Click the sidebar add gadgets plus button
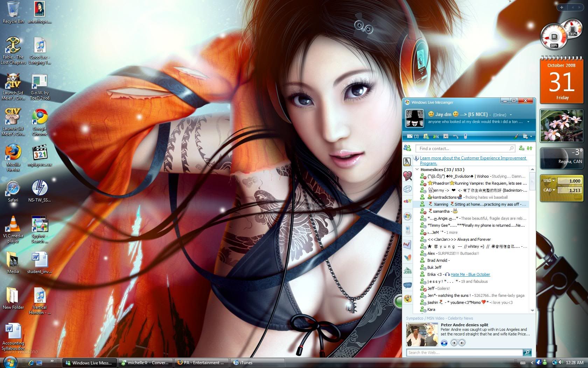This screenshot has height=368, width=588. [x=562, y=7]
